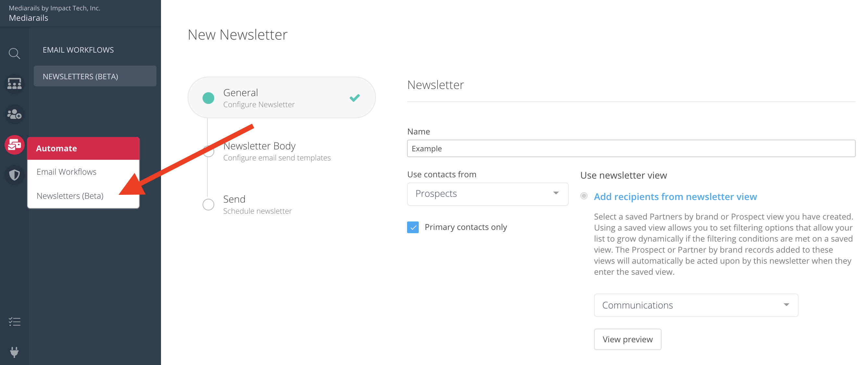Screen dimensions: 868x365
Task: Open the Prospects contacts dropdown
Action: pyautogui.click(x=487, y=194)
